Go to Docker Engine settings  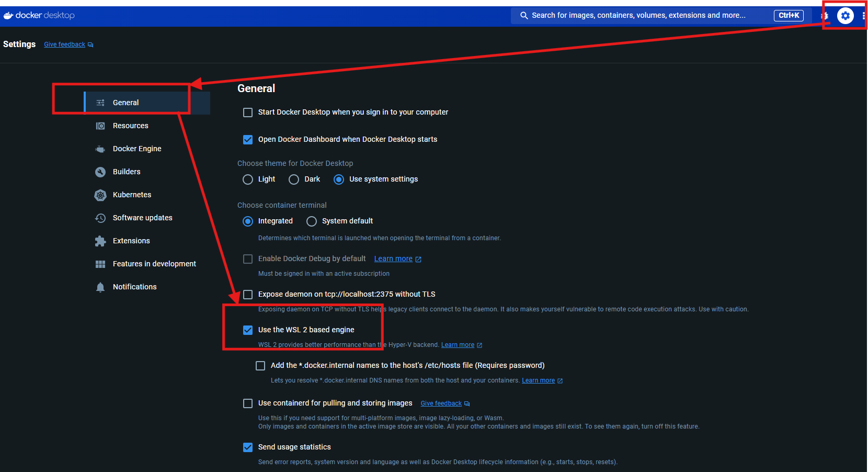point(147,149)
